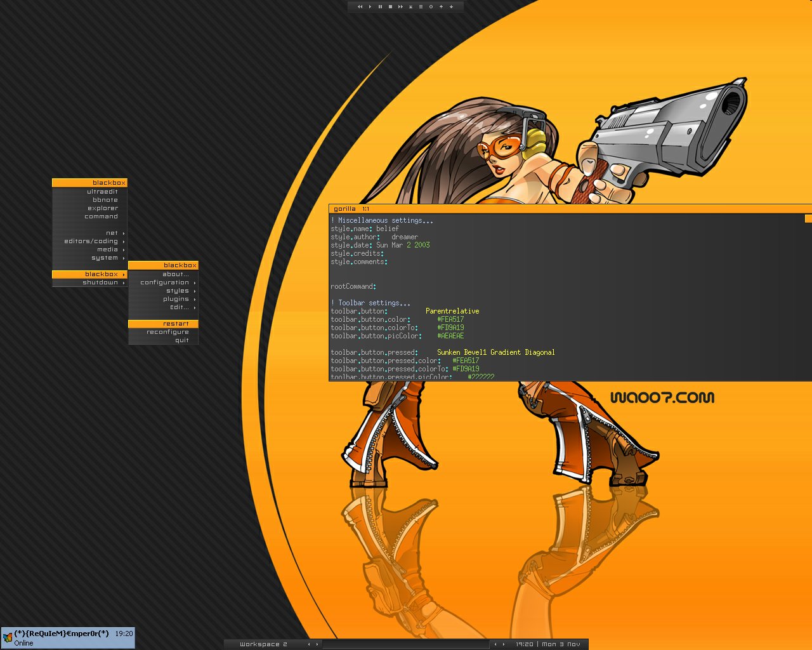
Task: Open bbnote from the blackbox menu
Action: pos(89,200)
